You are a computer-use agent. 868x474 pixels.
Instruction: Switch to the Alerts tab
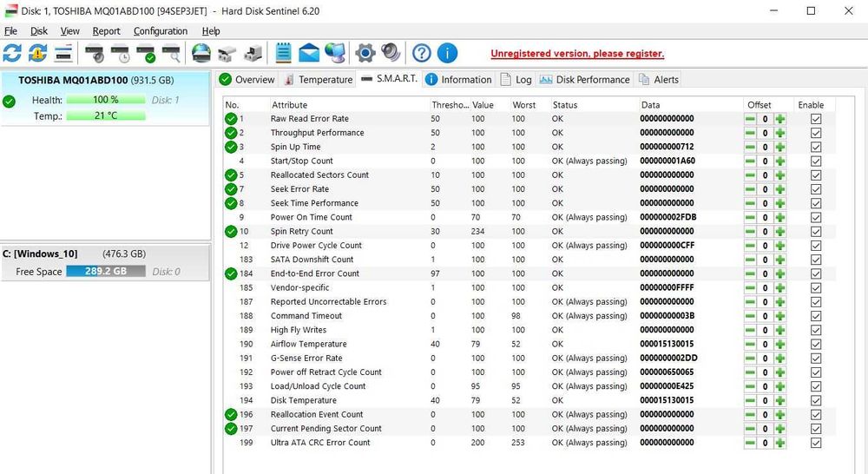(659, 79)
